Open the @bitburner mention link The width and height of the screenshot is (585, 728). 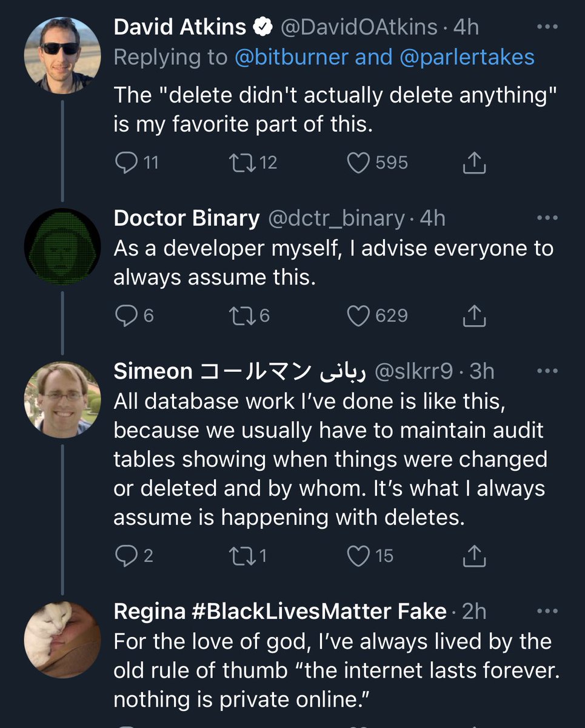[x=292, y=57]
